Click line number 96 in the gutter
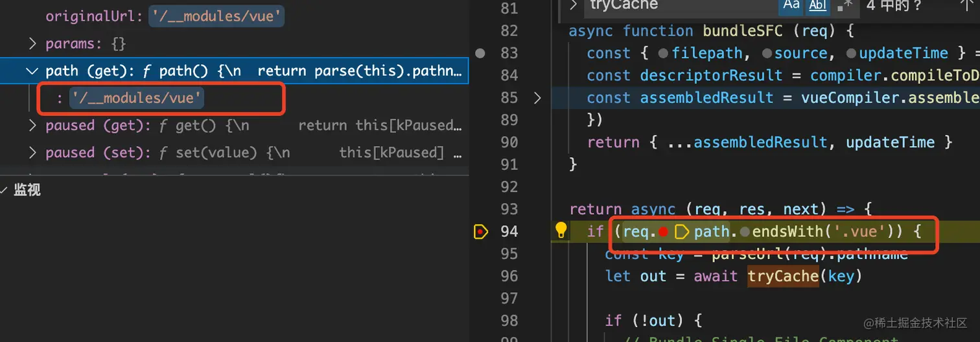The width and height of the screenshot is (980, 342). tap(509, 276)
